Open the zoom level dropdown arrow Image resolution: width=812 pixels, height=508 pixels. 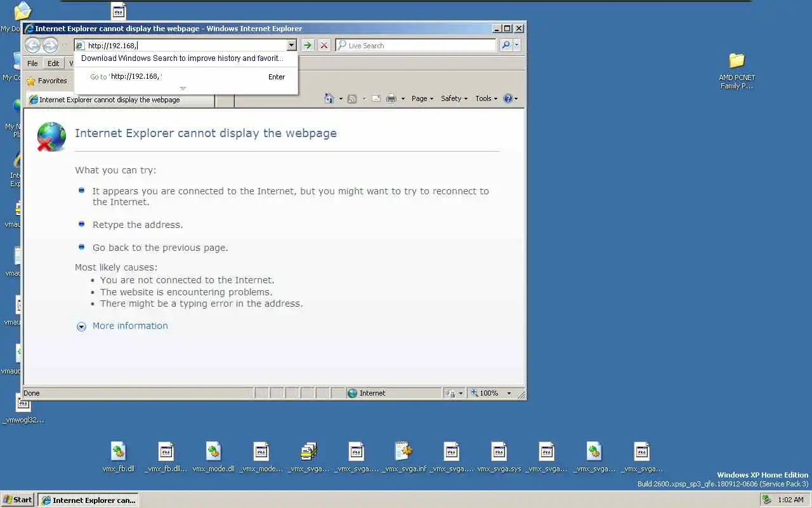pyautogui.click(x=509, y=393)
